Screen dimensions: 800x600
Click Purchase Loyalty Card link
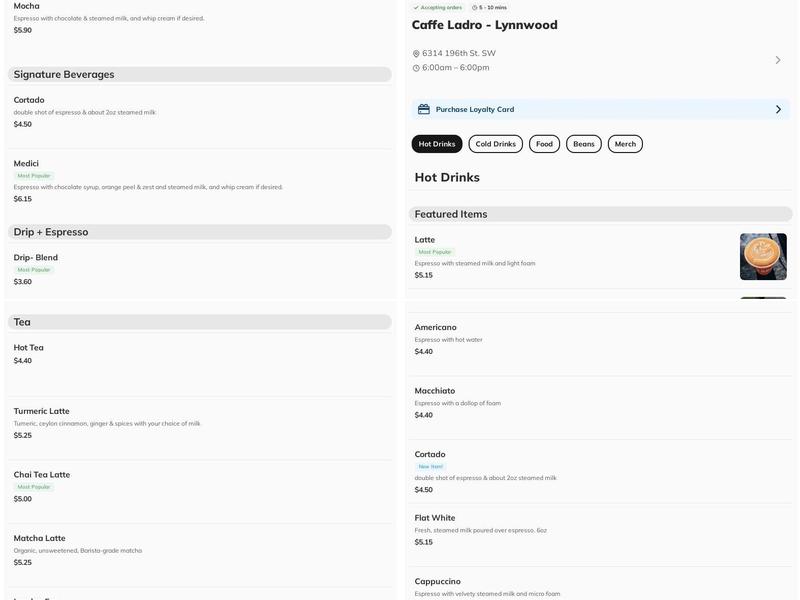tap(475, 109)
